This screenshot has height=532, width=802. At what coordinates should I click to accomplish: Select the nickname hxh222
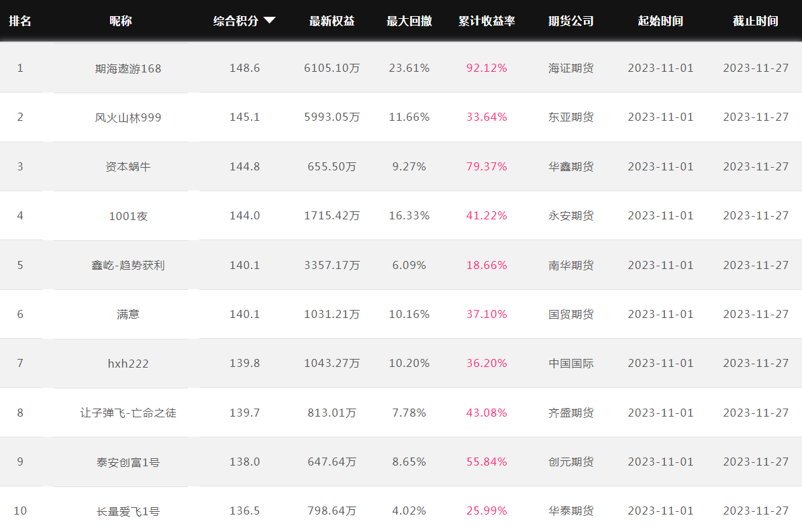pos(128,364)
